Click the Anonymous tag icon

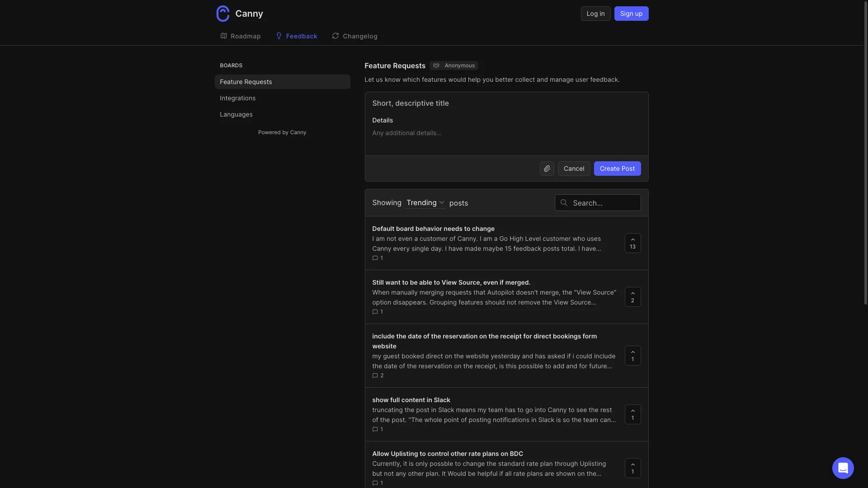point(436,65)
